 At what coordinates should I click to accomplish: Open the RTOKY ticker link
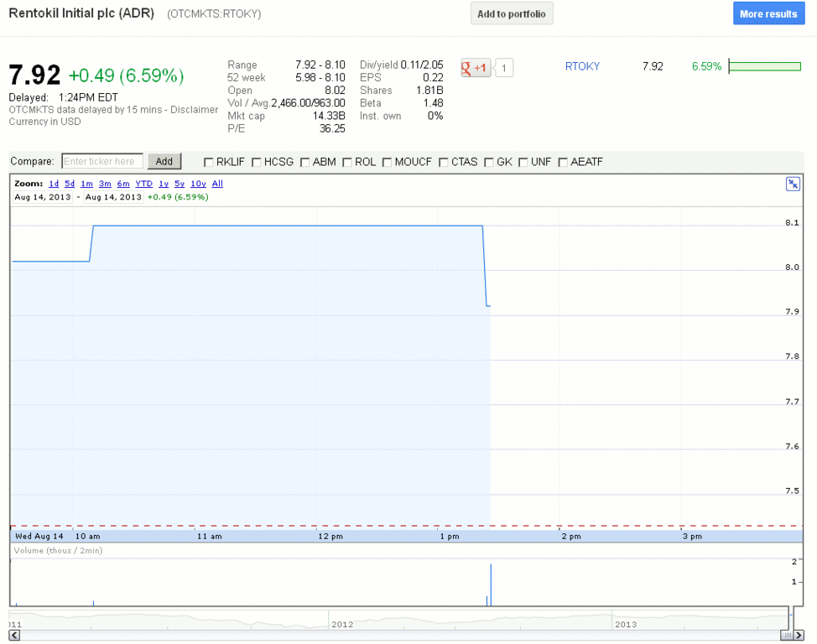[582, 66]
